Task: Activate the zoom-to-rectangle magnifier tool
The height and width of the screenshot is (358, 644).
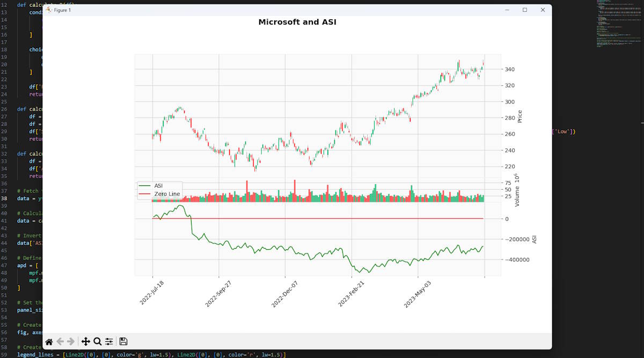Action: 97,341
